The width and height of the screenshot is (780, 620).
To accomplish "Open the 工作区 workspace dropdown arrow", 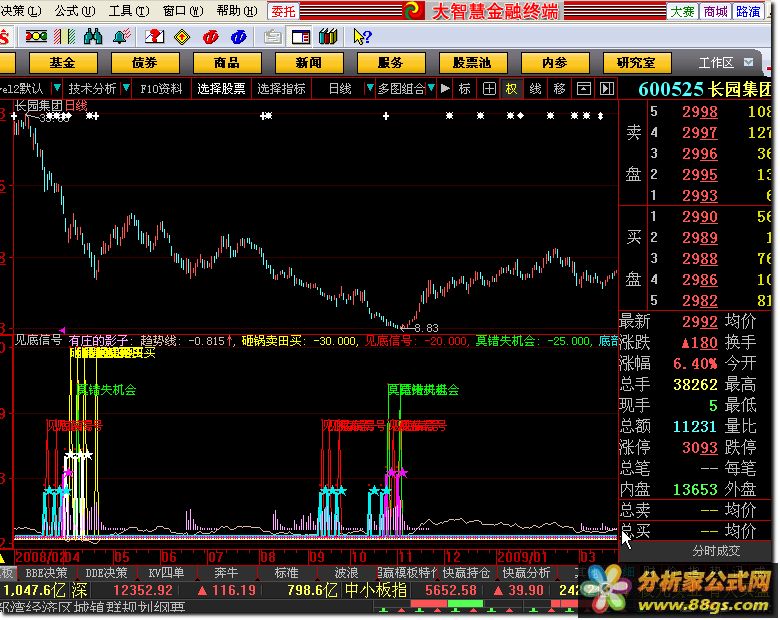I will pyautogui.click(x=748, y=62).
